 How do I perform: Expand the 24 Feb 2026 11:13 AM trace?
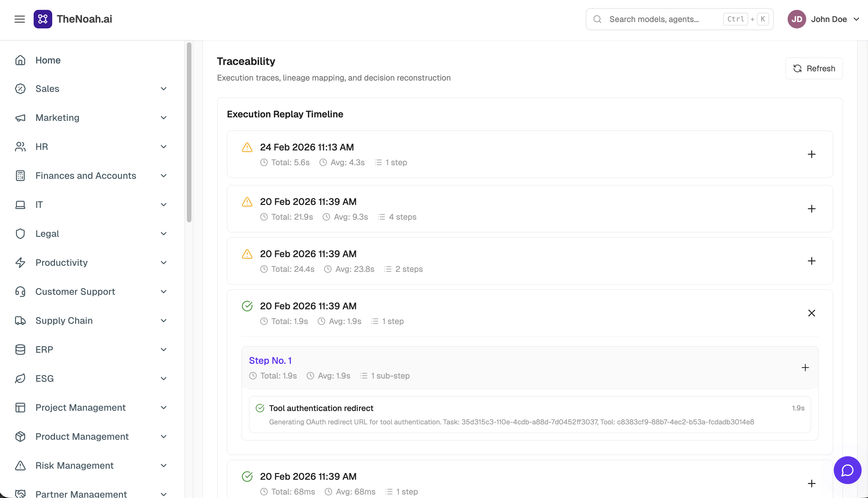coord(811,154)
